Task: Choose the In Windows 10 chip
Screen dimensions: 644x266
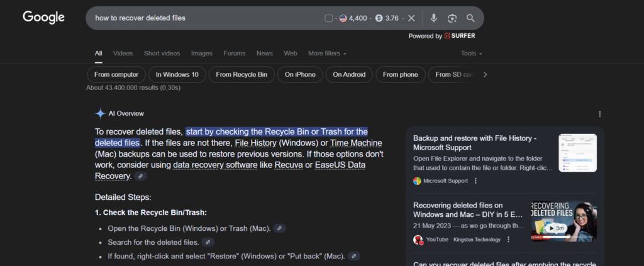Action: [177, 75]
